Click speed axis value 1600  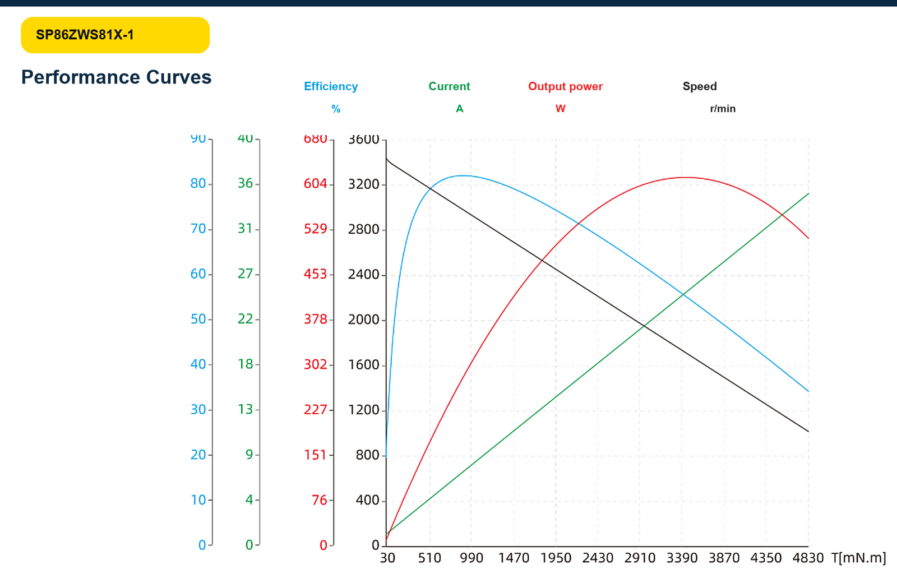[x=364, y=365]
